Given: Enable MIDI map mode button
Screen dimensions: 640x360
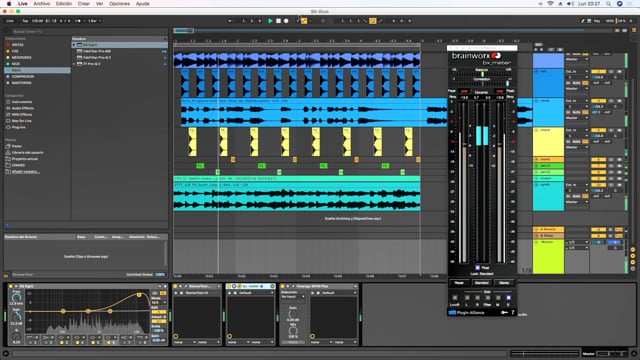Looking at the screenshot, I should 609,21.
